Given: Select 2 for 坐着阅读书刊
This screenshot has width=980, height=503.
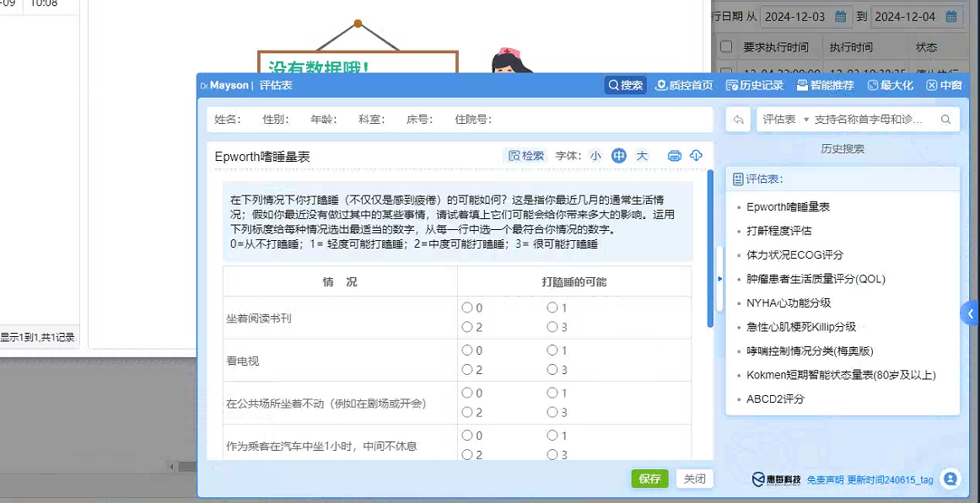Looking at the screenshot, I should [467, 327].
